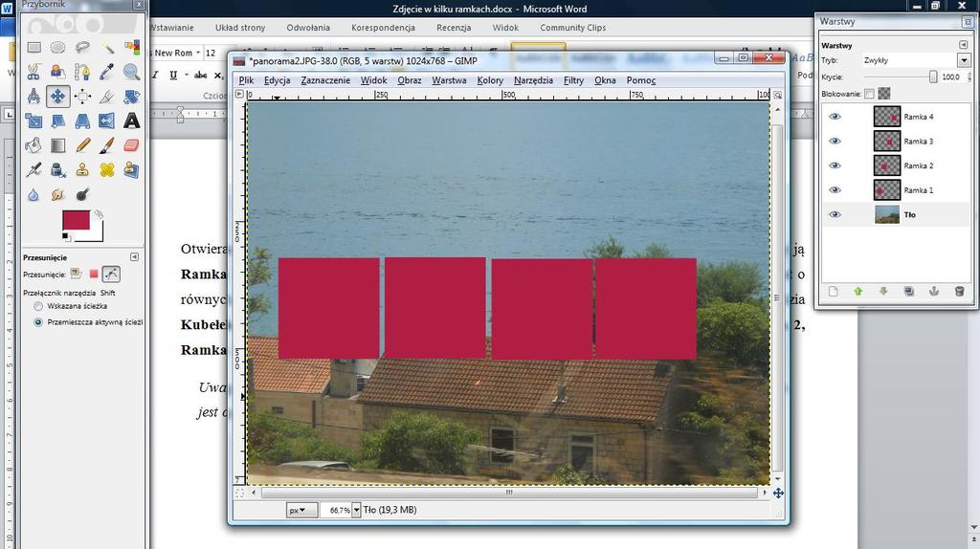Hide the Tło background layer
Image resolution: width=980 pixels, height=549 pixels.
(x=835, y=214)
